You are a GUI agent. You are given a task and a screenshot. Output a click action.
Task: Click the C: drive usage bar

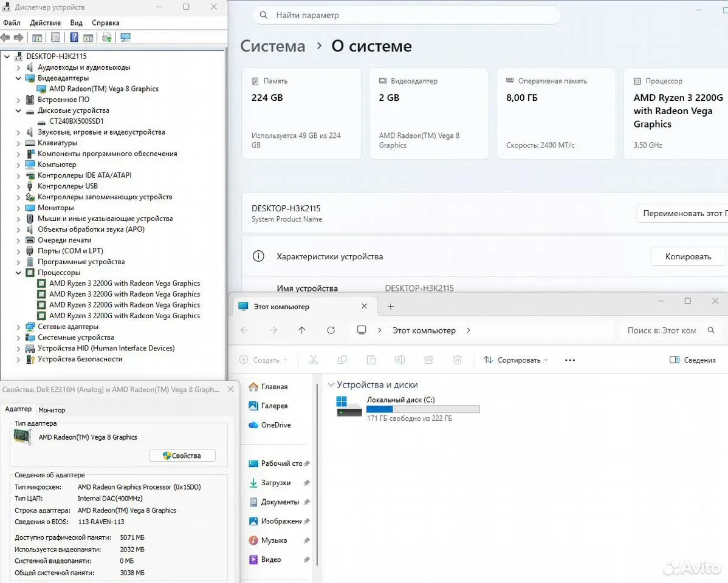[x=423, y=409]
